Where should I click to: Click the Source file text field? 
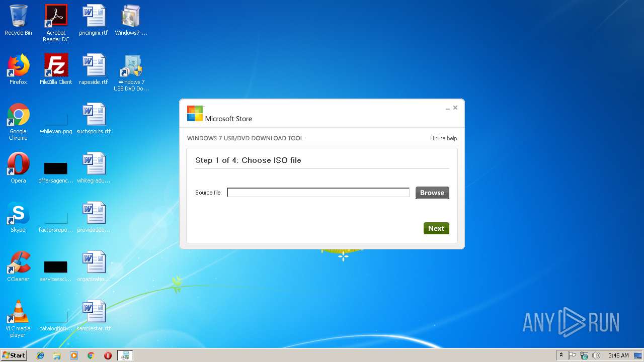tap(318, 193)
